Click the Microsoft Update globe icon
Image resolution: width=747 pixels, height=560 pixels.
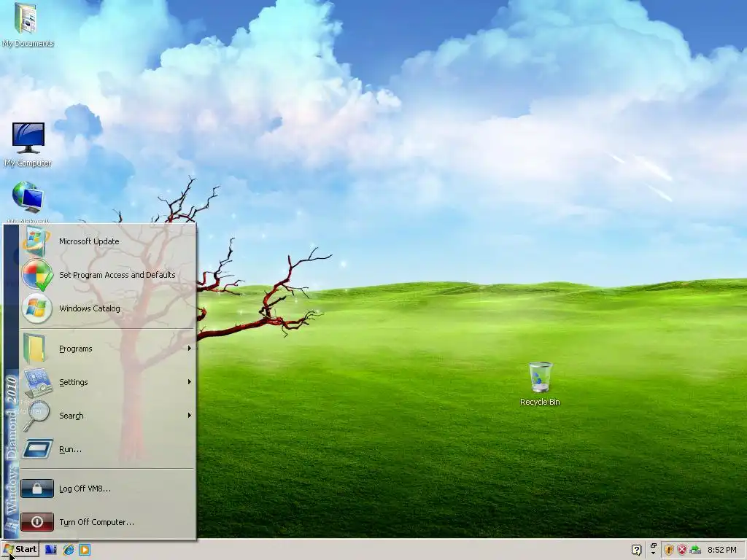[36, 241]
